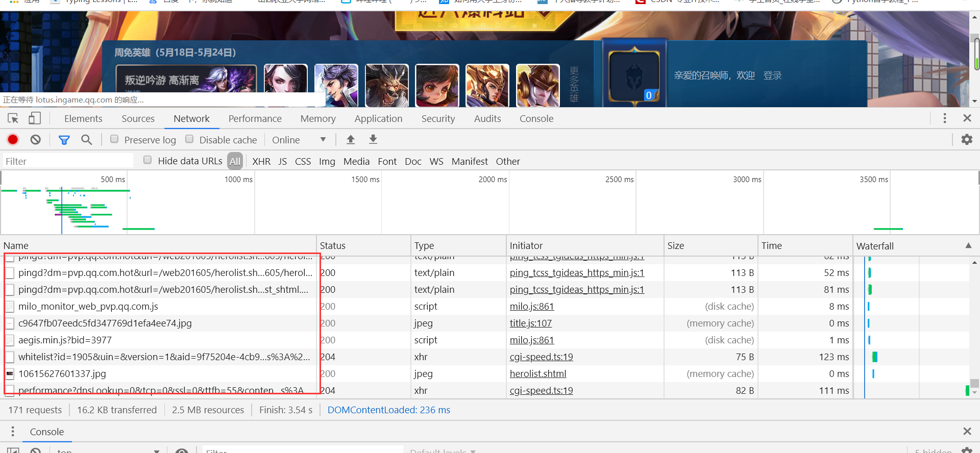Screen dimensions: 980x453
Task: Import HAR file with upload arrow
Action: pos(351,139)
